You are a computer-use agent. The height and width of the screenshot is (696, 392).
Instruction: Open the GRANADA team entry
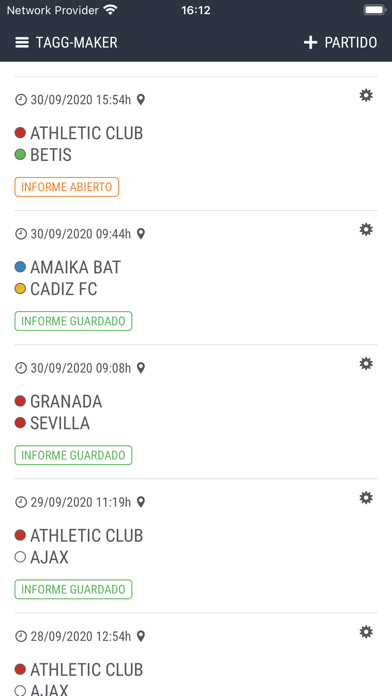point(66,401)
